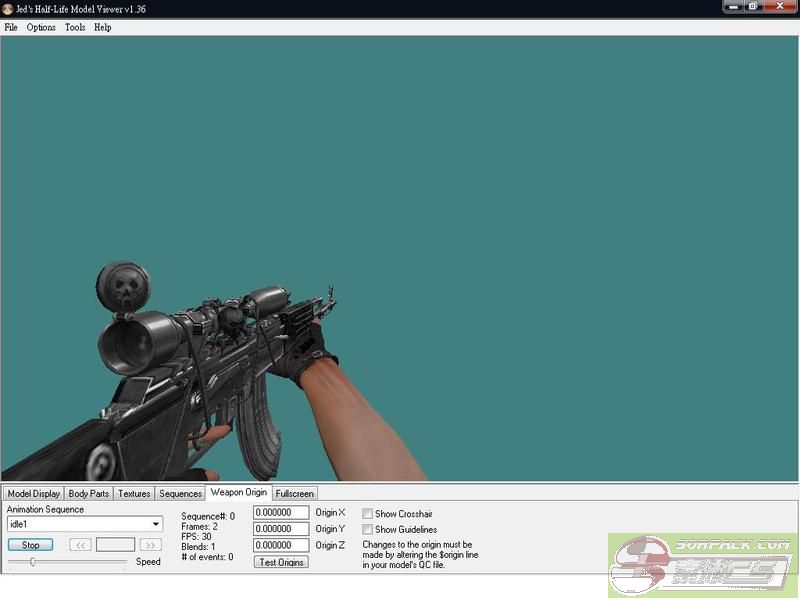Go to the Fullscreen tab
This screenshot has width=800, height=600.
click(295, 494)
